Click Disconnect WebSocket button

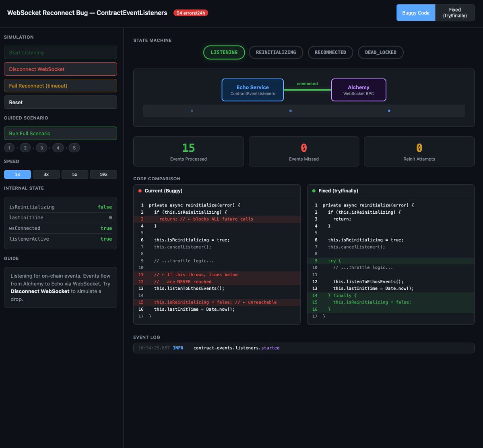pos(60,69)
